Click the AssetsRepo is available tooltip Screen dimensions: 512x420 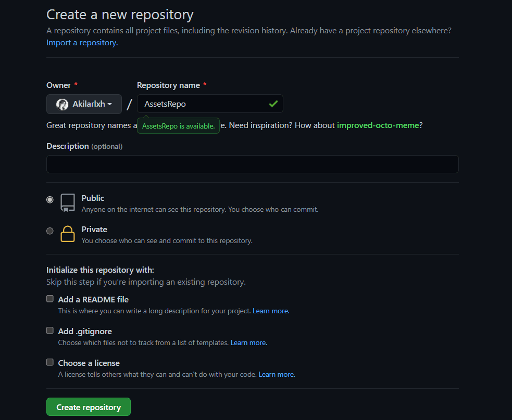[x=178, y=126]
